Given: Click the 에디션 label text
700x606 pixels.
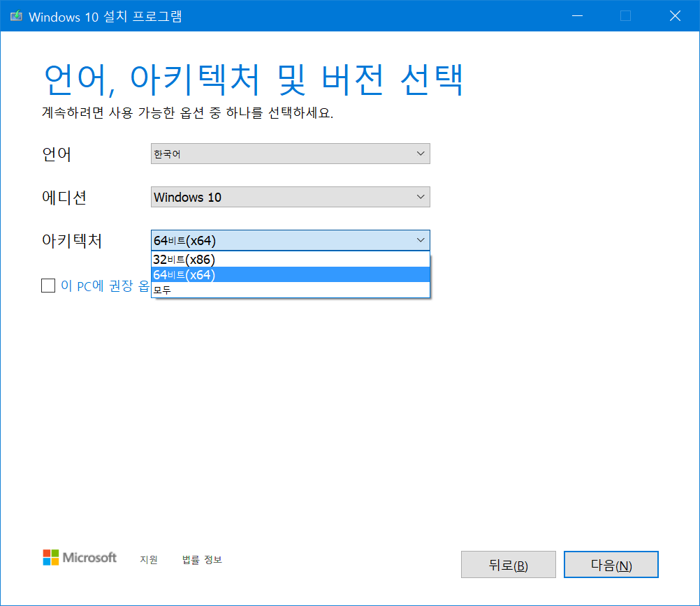Looking at the screenshot, I should click(x=64, y=198).
